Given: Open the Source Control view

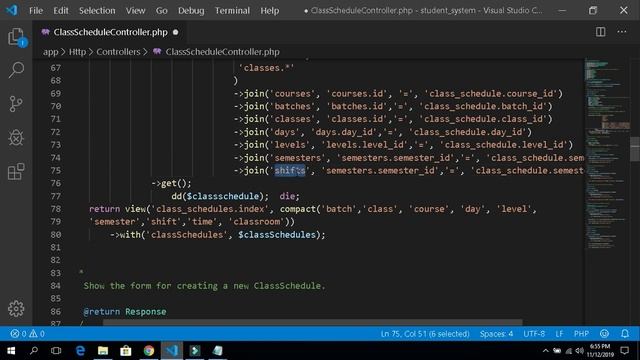Looking at the screenshot, I should pos(16,104).
